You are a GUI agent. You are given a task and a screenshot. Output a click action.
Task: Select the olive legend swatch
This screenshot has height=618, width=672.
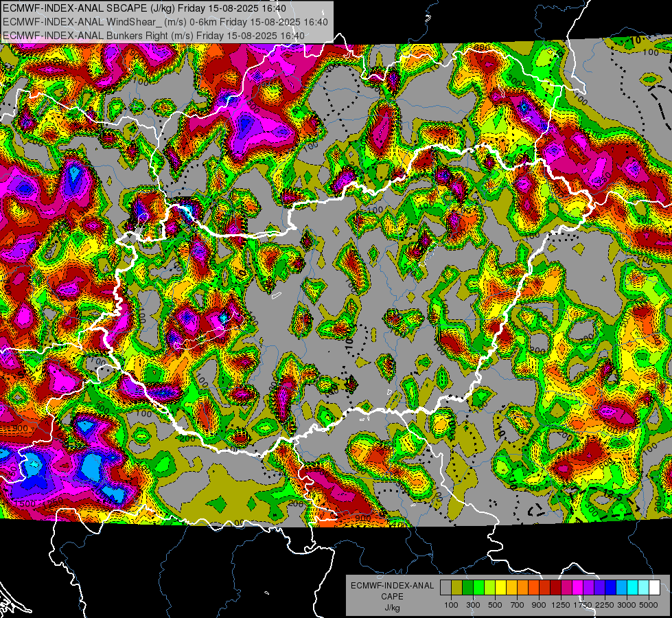coord(457,588)
